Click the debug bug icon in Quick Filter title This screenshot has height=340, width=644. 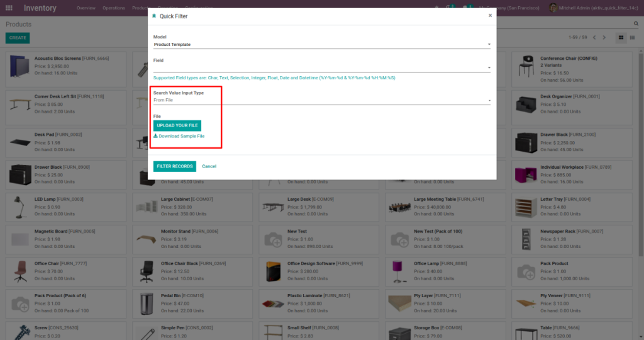(155, 16)
